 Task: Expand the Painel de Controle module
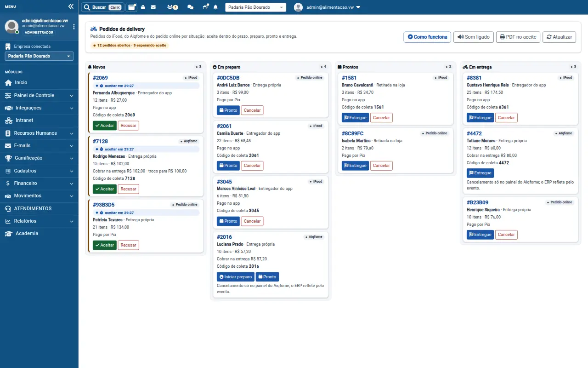[x=39, y=95]
